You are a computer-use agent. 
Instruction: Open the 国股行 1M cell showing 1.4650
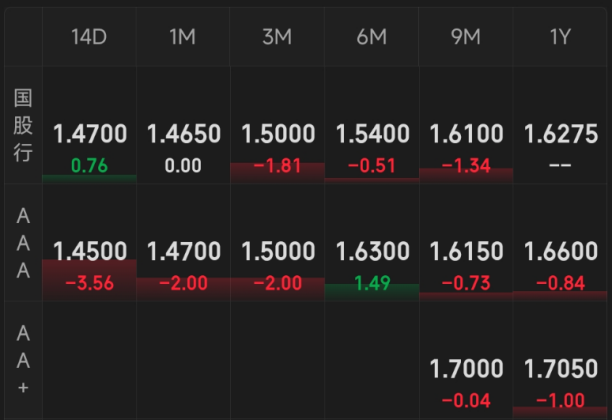[x=183, y=125]
